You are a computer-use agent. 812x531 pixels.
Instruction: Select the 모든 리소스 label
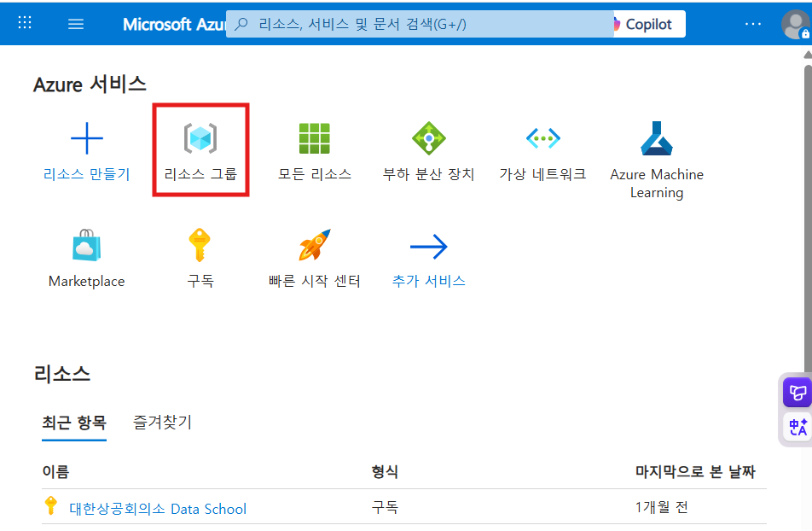[x=315, y=174]
